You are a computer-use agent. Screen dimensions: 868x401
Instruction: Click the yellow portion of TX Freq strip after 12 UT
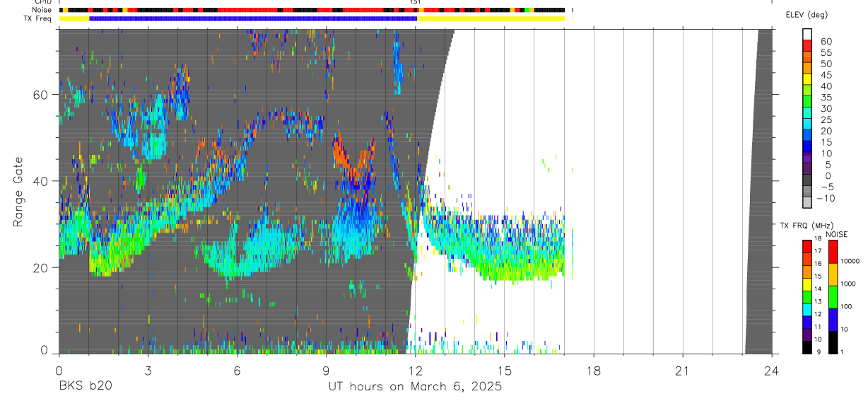tap(491, 18)
